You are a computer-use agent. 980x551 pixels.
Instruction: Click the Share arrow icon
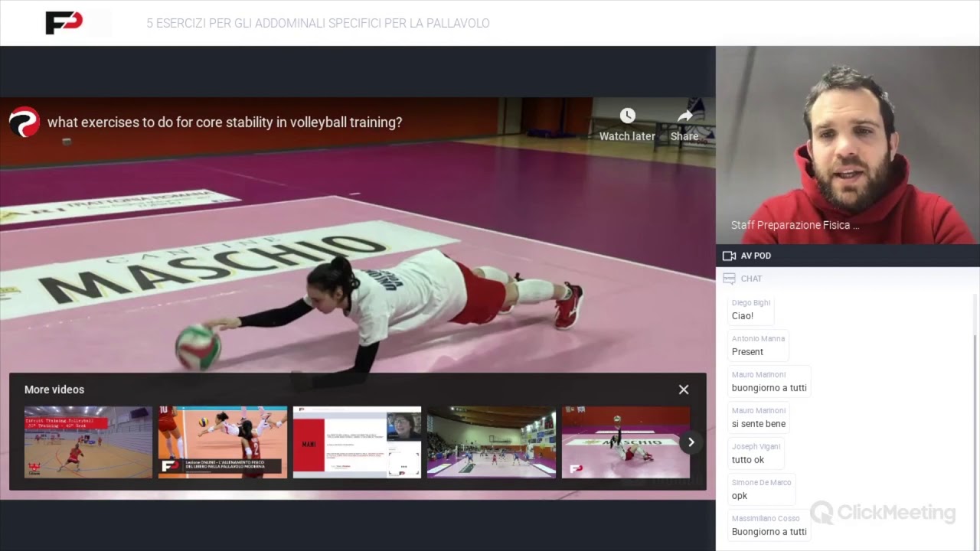(684, 116)
